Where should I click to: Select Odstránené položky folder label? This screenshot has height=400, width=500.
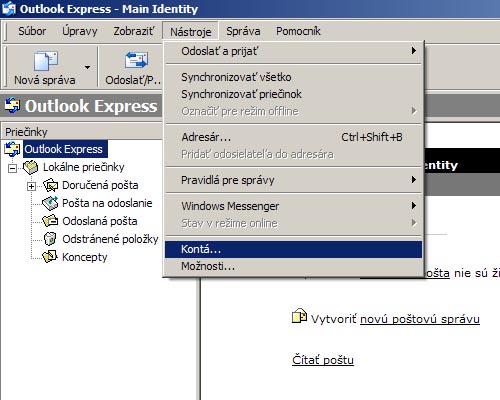coord(110,239)
